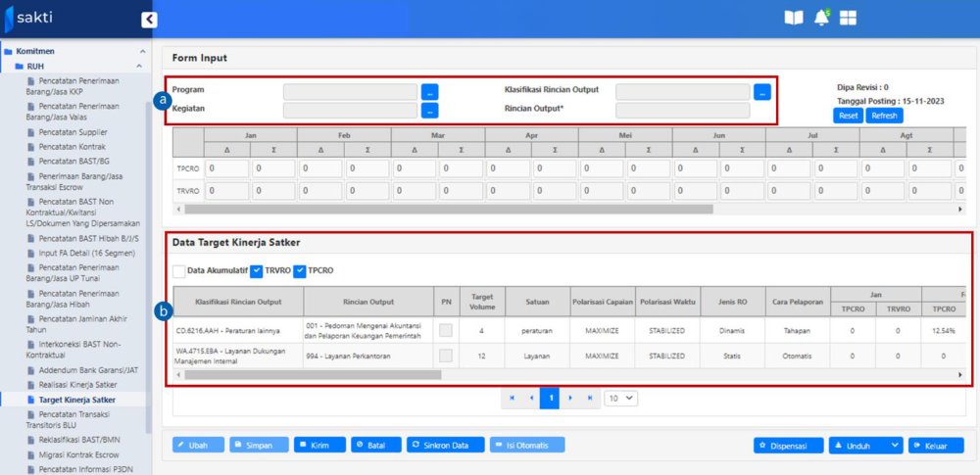Open the module grid icon in header
Viewport: 980px width, 475px height.
tap(848, 18)
